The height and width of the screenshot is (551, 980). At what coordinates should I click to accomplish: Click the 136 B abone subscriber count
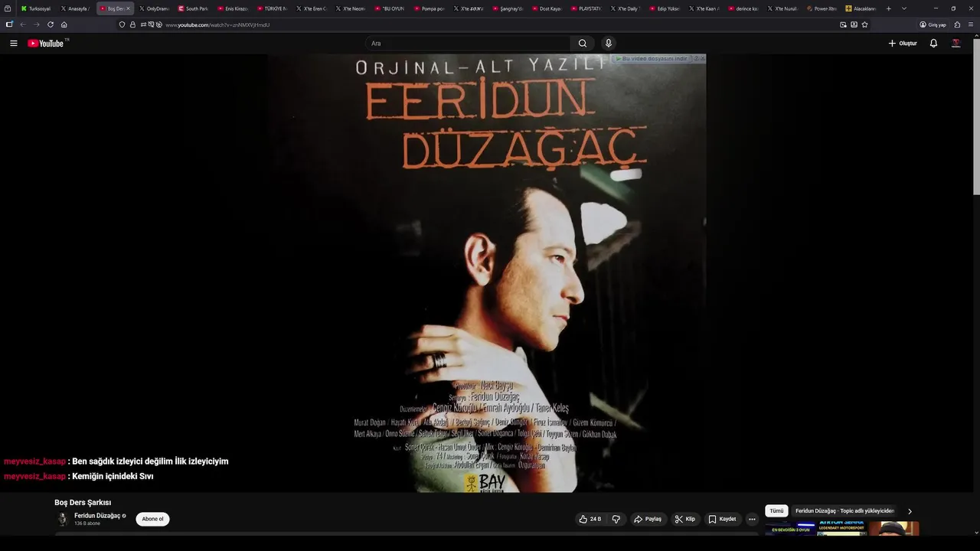tap(87, 523)
